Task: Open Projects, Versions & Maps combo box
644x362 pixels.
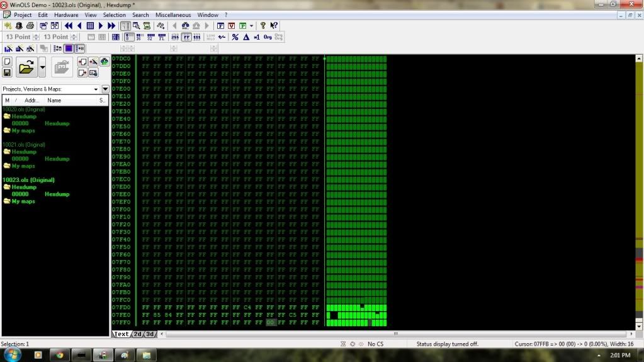Action: [50, 89]
